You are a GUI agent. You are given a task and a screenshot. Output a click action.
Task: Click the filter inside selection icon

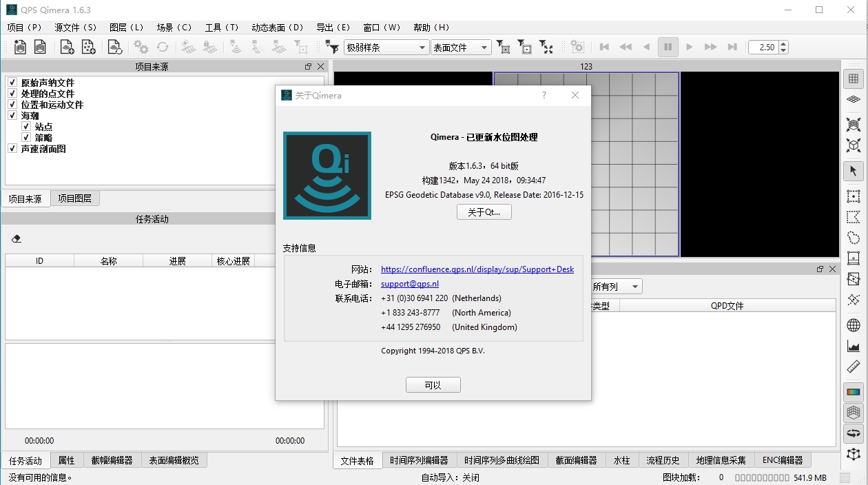(x=504, y=47)
